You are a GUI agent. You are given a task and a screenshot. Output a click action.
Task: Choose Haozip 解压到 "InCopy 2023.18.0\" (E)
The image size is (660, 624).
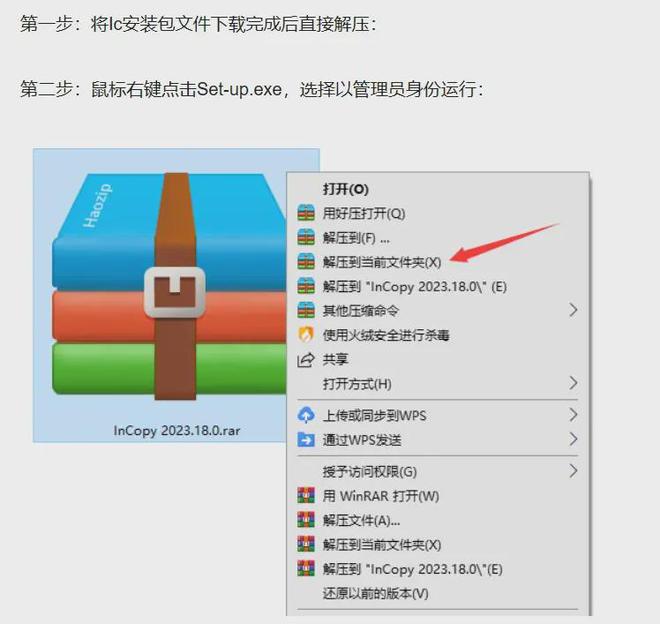click(x=438, y=286)
